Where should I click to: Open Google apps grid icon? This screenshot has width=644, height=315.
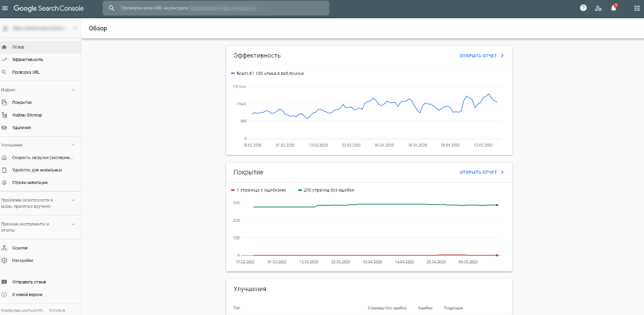point(636,8)
